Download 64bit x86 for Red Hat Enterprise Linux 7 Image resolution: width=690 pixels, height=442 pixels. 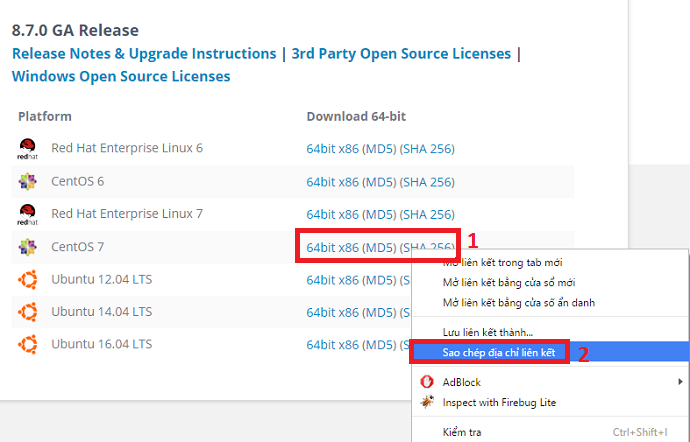(x=332, y=214)
